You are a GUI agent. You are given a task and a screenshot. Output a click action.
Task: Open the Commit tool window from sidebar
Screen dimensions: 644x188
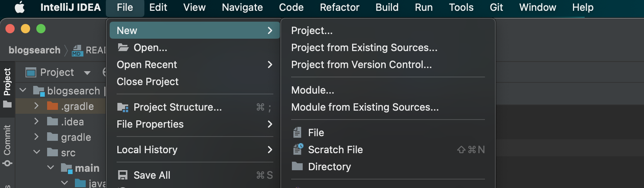point(7,145)
